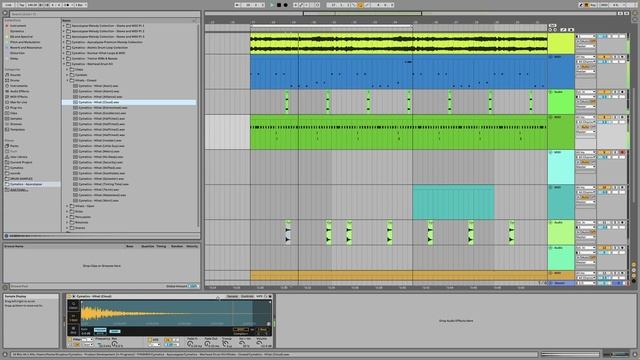Select Classic mode in Simpler

(73, 306)
